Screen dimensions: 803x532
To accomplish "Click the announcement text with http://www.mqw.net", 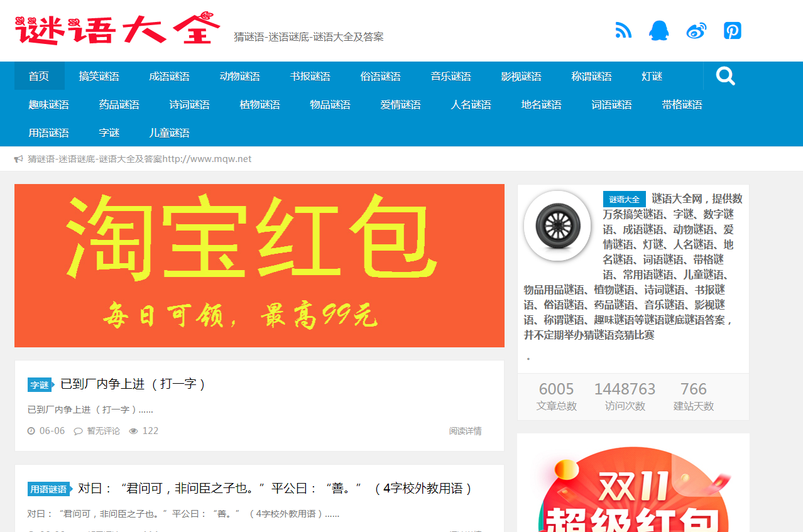I will [139, 159].
